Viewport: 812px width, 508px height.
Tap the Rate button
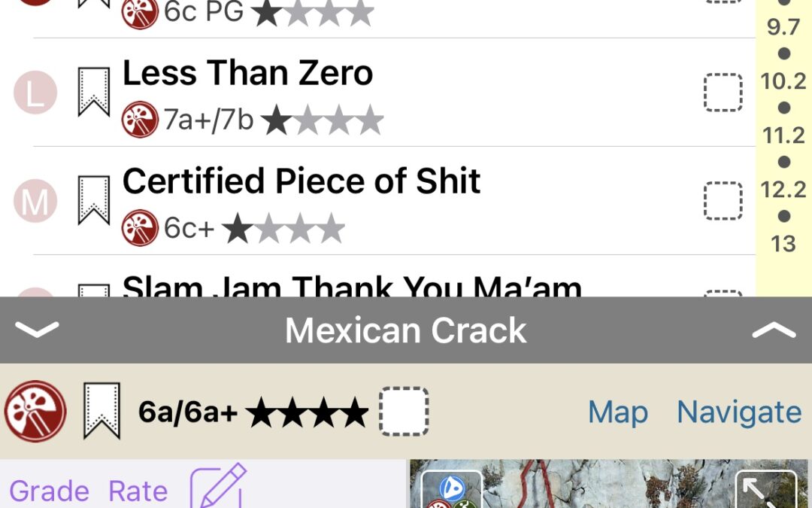tap(138, 491)
